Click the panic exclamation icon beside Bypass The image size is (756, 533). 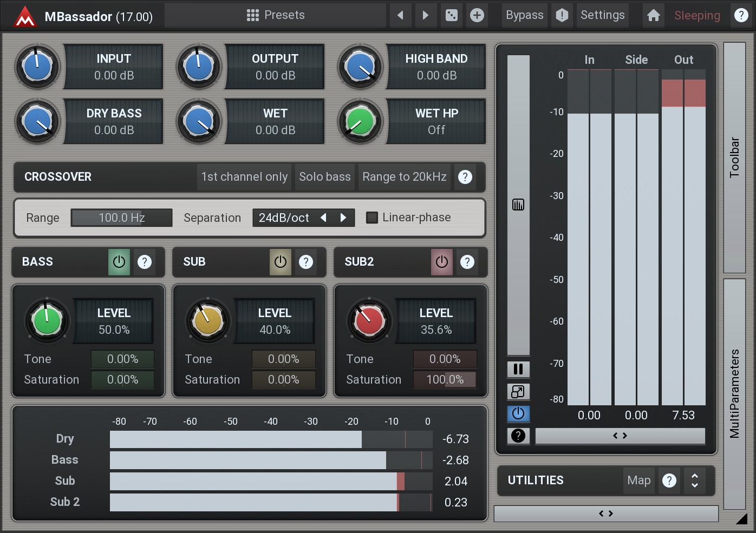[x=562, y=15]
